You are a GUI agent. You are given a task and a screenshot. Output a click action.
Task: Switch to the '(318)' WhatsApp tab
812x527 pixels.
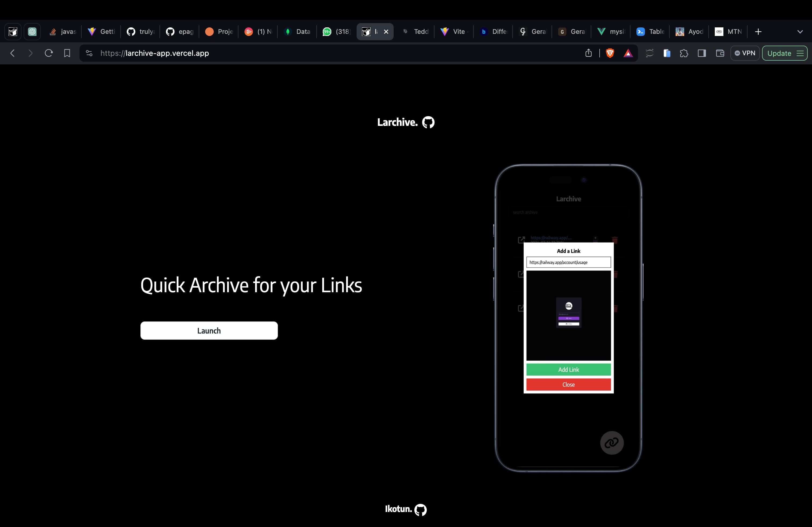pos(337,32)
